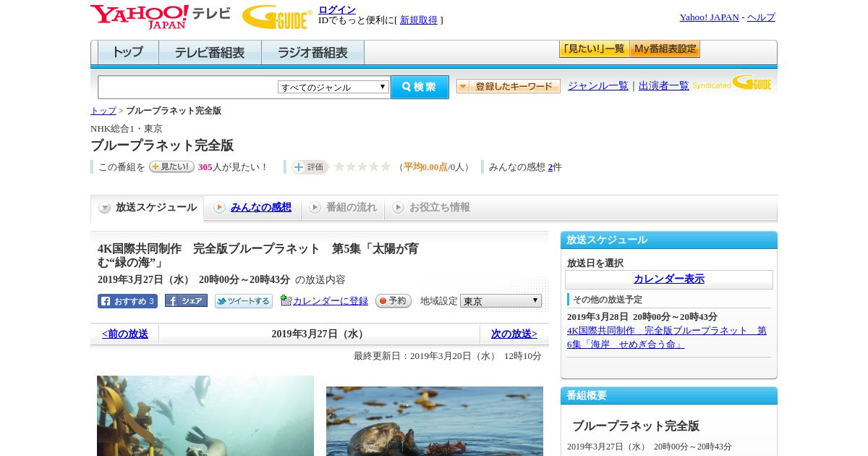Click the トップ breadcrumb link

click(x=103, y=111)
